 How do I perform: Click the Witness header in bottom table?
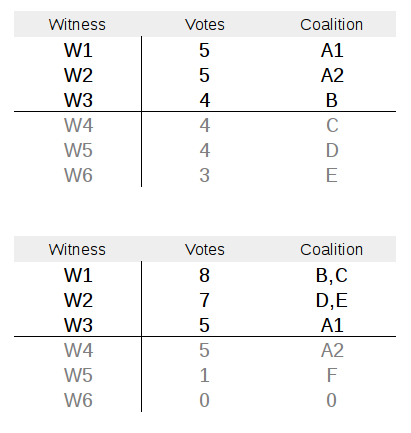pos(77,250)
